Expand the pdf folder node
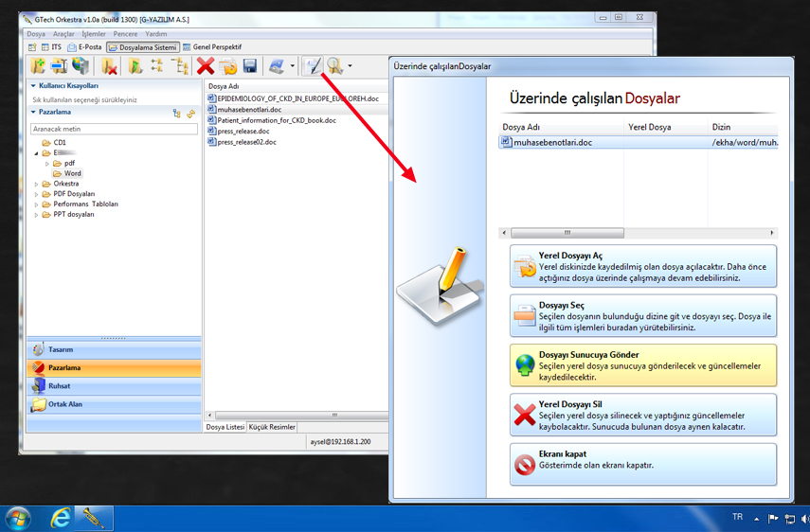 point(47,164)
